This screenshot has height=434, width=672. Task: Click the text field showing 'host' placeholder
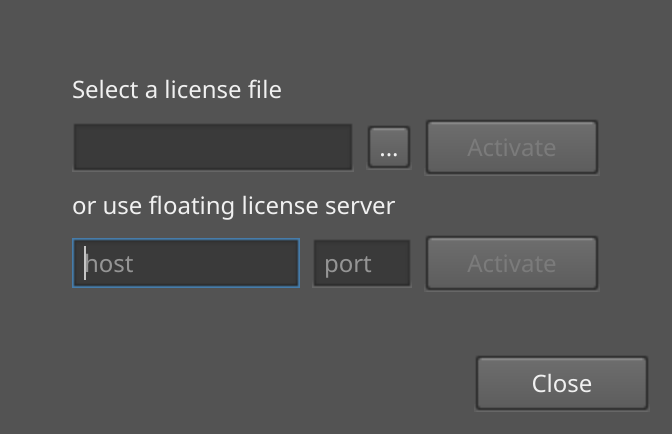(186, 263)
